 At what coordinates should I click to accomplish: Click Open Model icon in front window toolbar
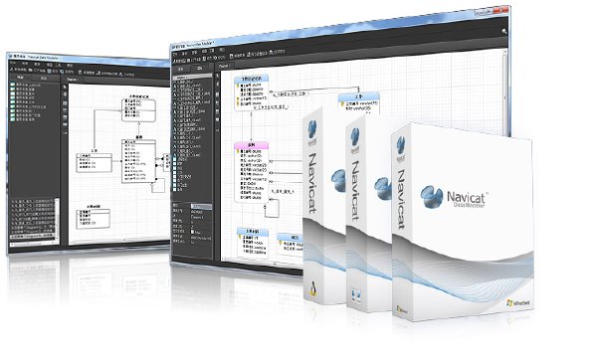(188, 60)
